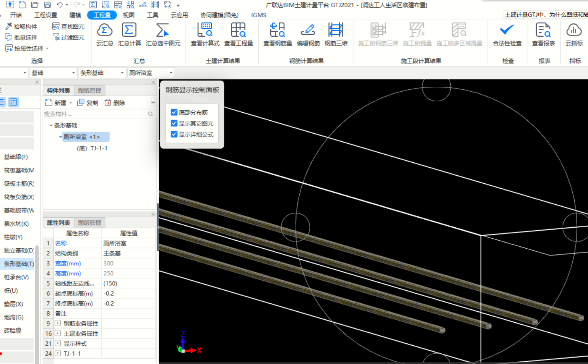
Task: Expand TJ-1-1 property group
Action: pos(58,353)
